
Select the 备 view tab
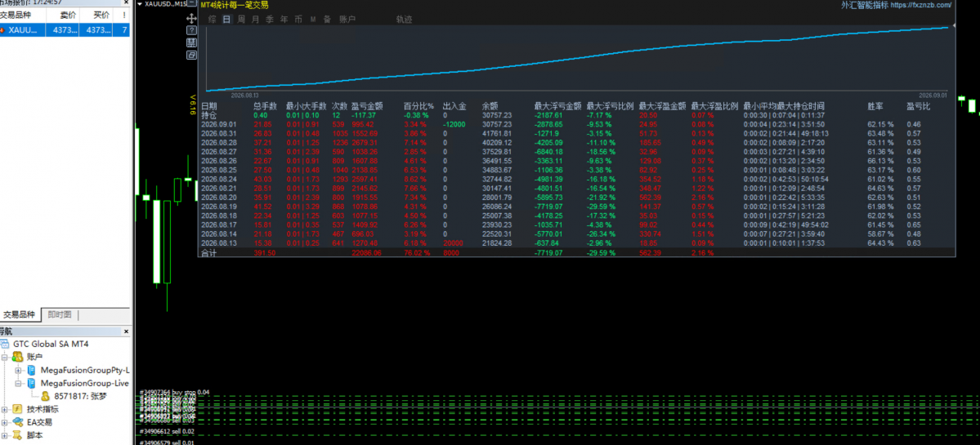pyautogui.click(x=327, y=20)
